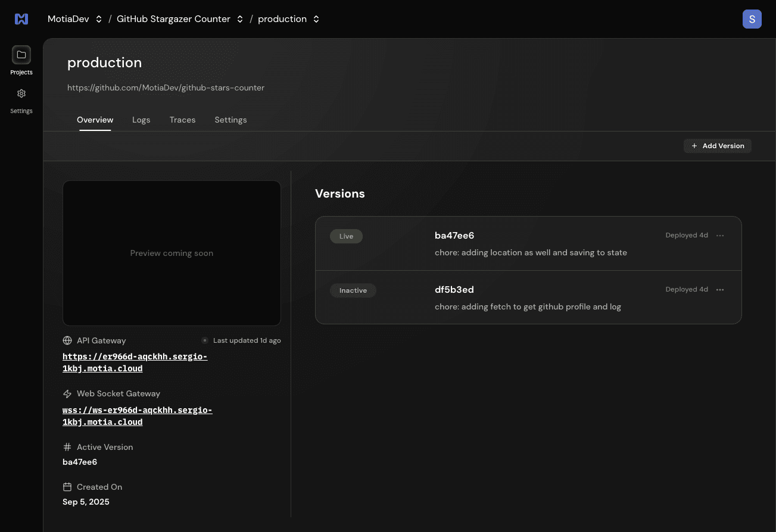Viewport: 776px width, 532px height.
Task: Open the more options menu for df5b3ed
Action: [x=720, y=290]
